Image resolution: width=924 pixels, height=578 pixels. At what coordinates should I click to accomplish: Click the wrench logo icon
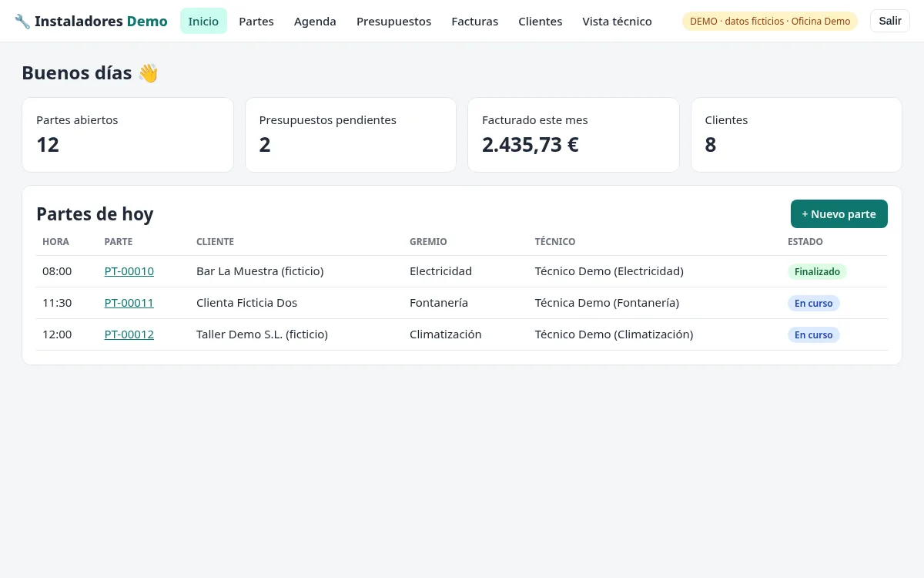click(x=22, y=22)
